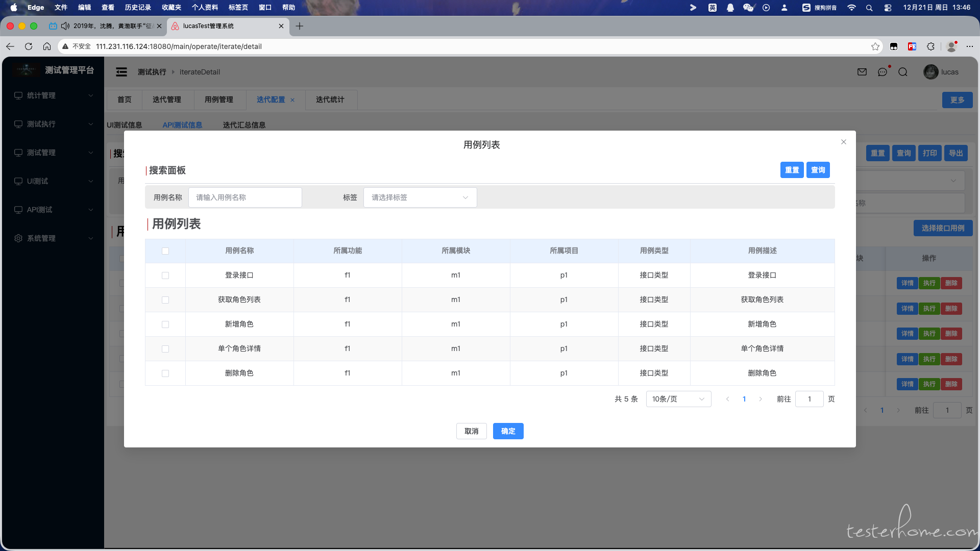This screenshot has height=551, width=980.
Task: Click the header search magnifier icon
Action: pyautogui.click(x=903, y=72)
